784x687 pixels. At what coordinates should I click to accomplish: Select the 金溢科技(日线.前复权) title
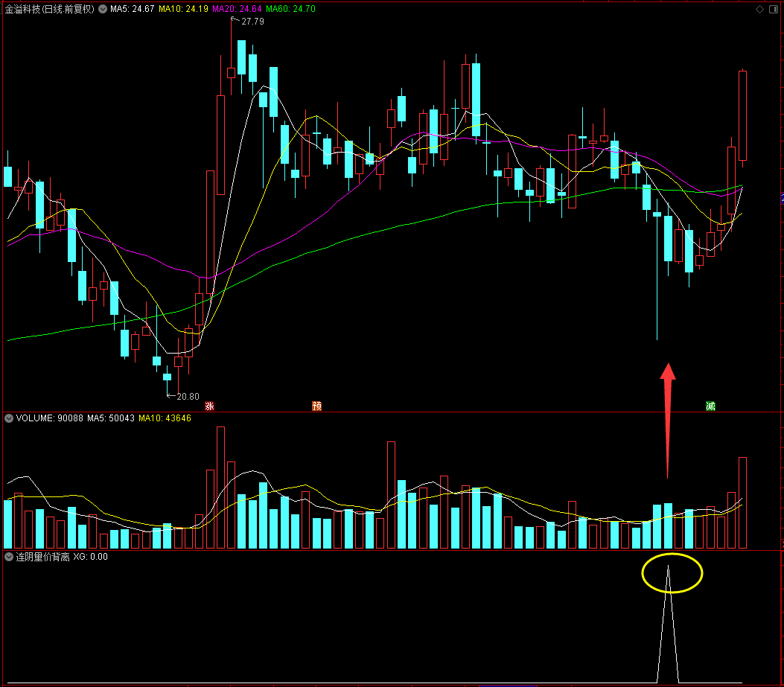(x=49, y=9)
